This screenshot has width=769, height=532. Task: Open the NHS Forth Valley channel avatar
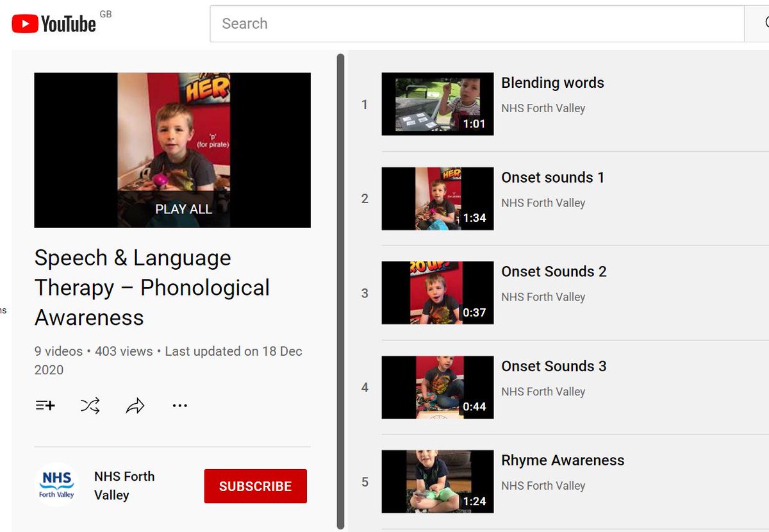point(56,485)
